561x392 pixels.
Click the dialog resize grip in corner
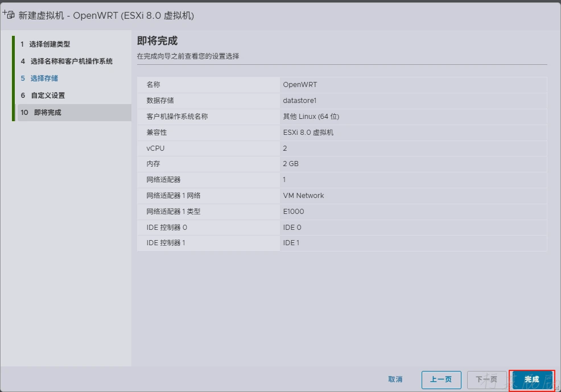click(x=557, y=388)
